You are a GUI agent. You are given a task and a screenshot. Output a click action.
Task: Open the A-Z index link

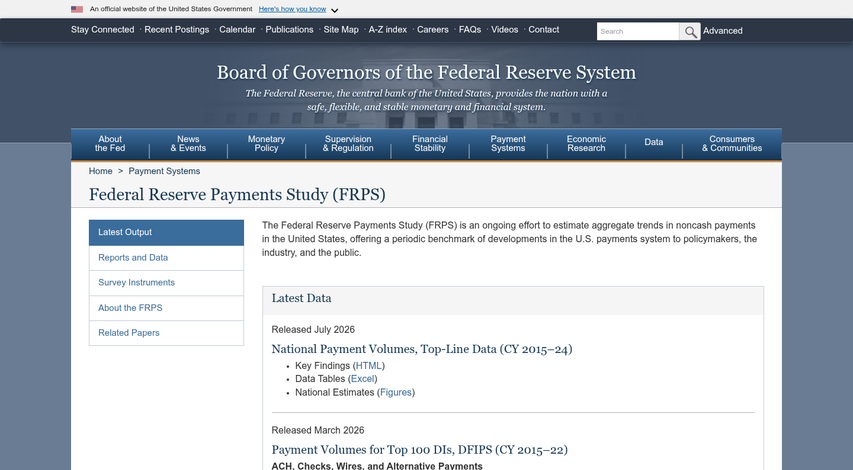coord(388,30)
